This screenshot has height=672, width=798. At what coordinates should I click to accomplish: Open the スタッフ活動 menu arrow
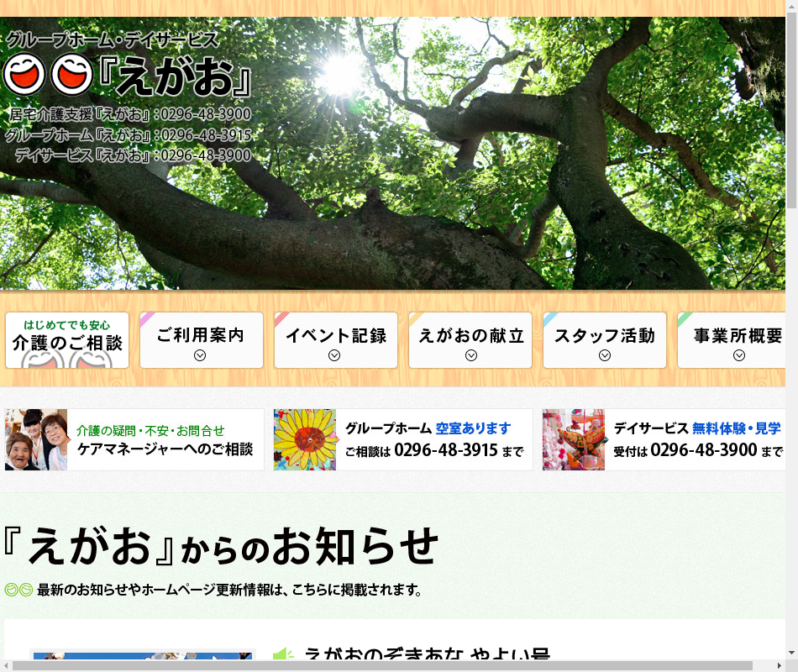click(x=605, y=355)
